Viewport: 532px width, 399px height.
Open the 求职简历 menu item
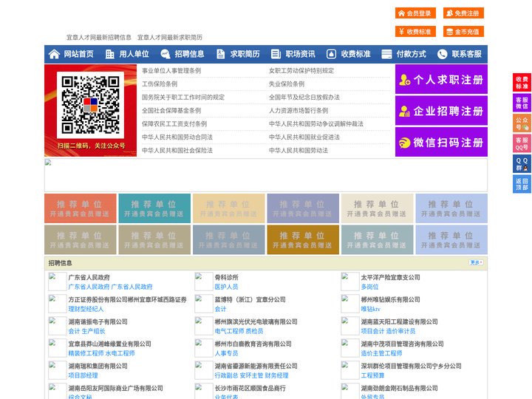(x=245, y=54)
